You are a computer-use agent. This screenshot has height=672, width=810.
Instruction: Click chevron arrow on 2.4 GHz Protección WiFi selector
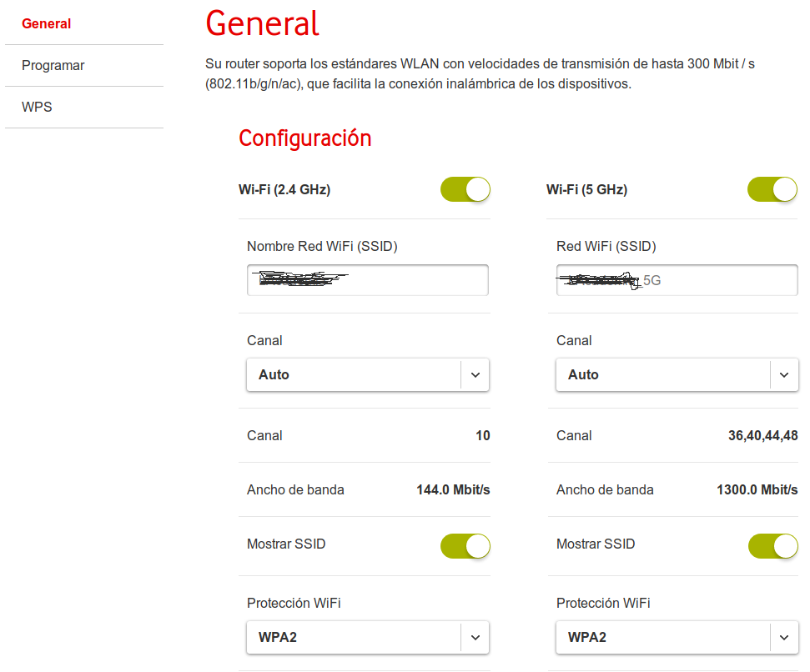click(475, 638)
